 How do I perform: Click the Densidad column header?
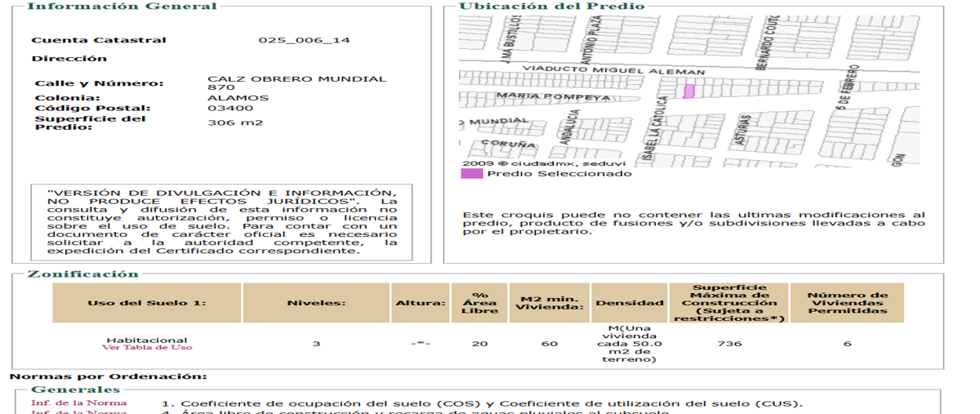click(629, 303)
